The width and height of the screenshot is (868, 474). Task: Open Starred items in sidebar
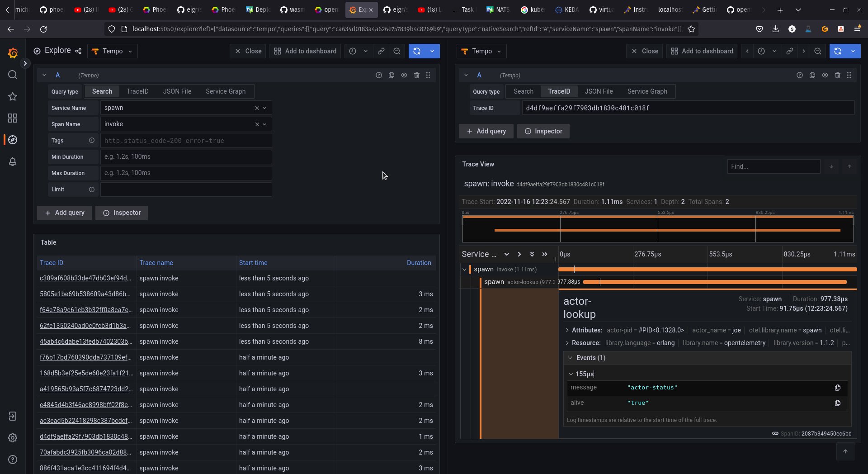[13, 96]
